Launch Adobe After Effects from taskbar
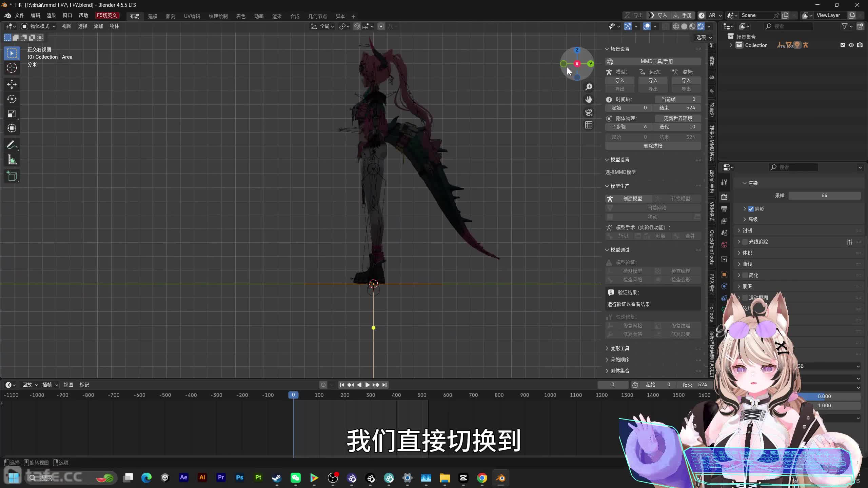The image size is (868, 488). tap(183, 477)
